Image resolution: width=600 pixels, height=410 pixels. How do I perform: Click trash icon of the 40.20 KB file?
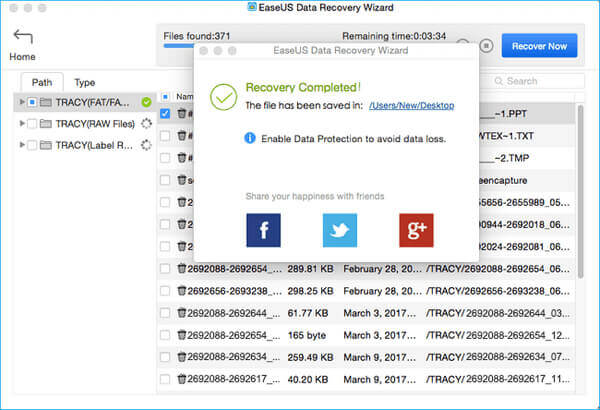181,379
